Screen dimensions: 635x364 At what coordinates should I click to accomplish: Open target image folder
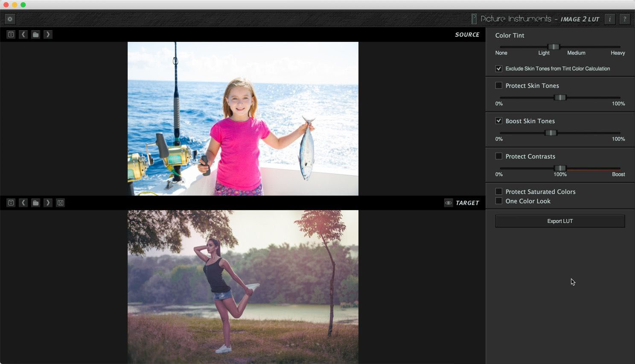coord(36,203)
